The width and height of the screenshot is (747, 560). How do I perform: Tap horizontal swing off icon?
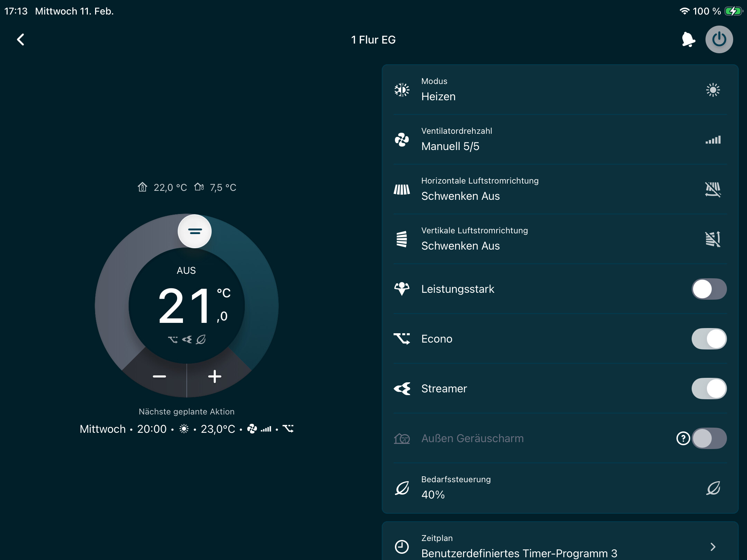[713, 189]
